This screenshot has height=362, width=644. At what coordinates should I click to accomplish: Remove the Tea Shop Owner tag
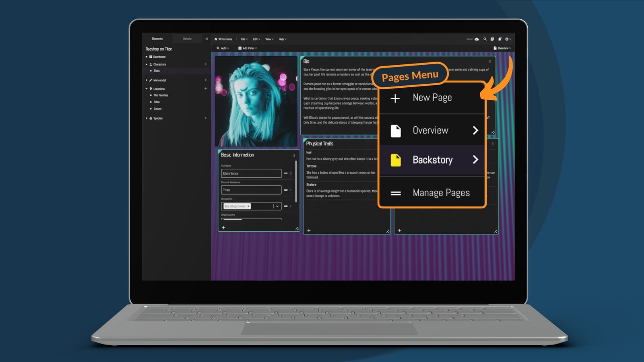pos(248,206)
